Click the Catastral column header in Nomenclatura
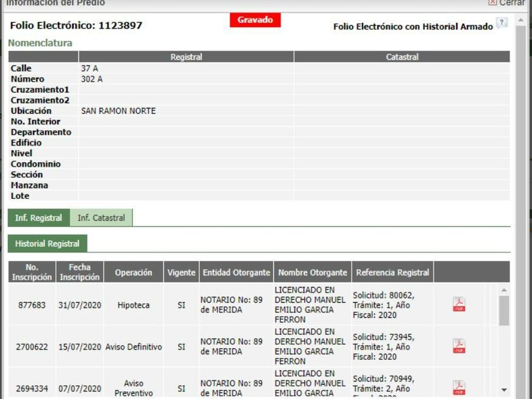This screenshot has height=399, width=532. pyautogui.click(x=402, y=56)
